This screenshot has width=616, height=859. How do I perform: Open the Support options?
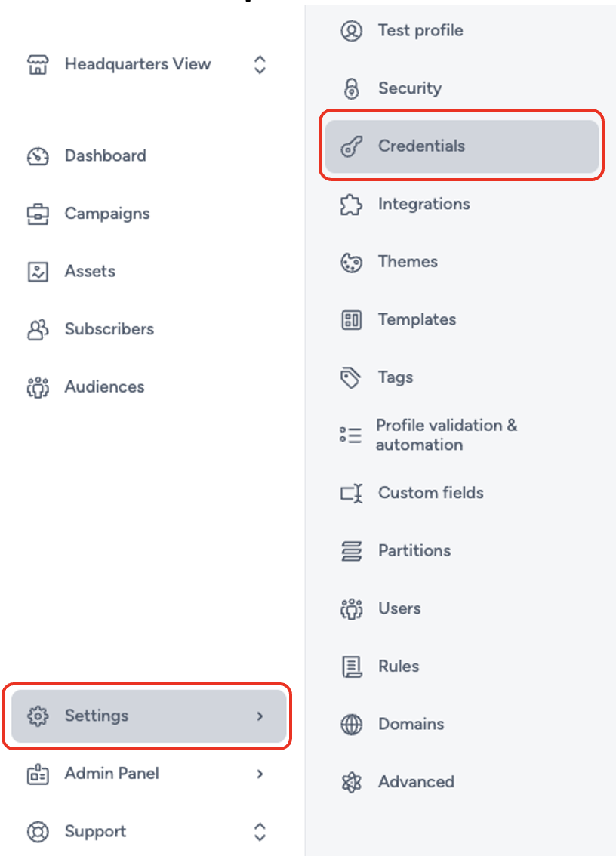(258, 831)
